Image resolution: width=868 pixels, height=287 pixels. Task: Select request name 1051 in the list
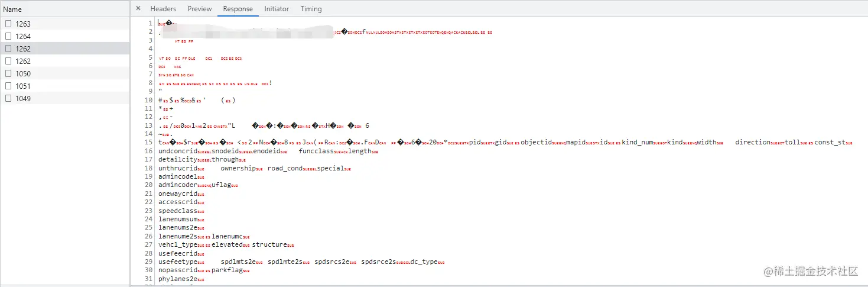[23, 86]
